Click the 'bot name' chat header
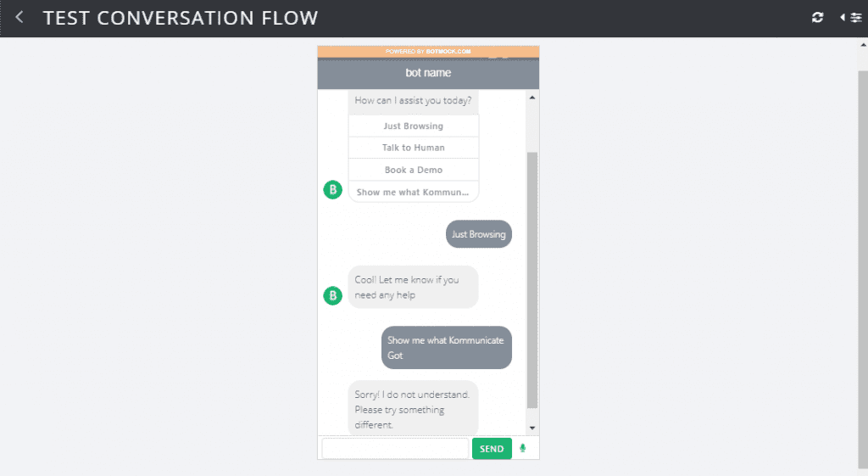Image resolution: width=868 pixels, height=476 pixels. tap(428, 73)
